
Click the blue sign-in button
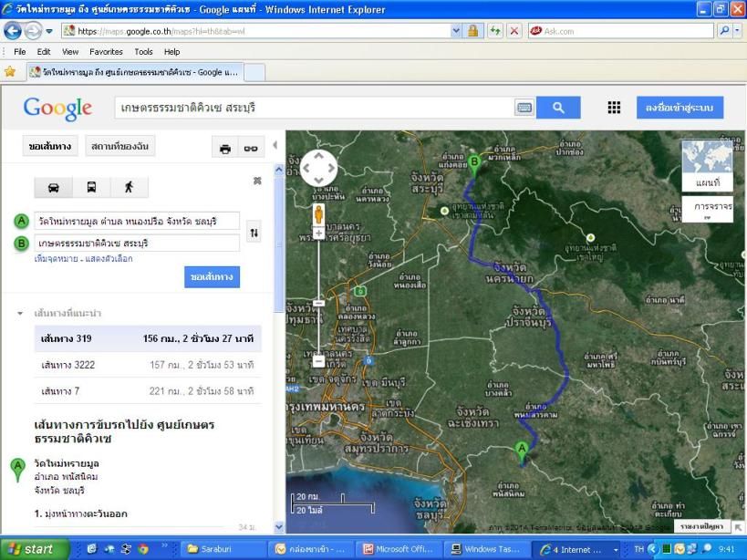[x=680, y=108]
